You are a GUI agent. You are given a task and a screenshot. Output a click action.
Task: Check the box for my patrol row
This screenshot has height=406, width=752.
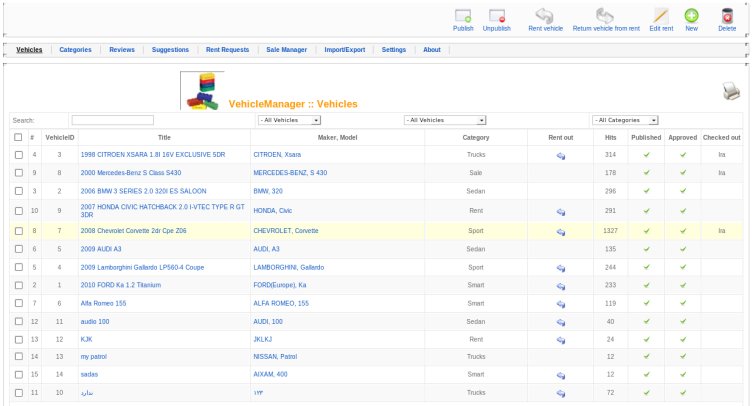pyautogui.click(x=19, y=357)
